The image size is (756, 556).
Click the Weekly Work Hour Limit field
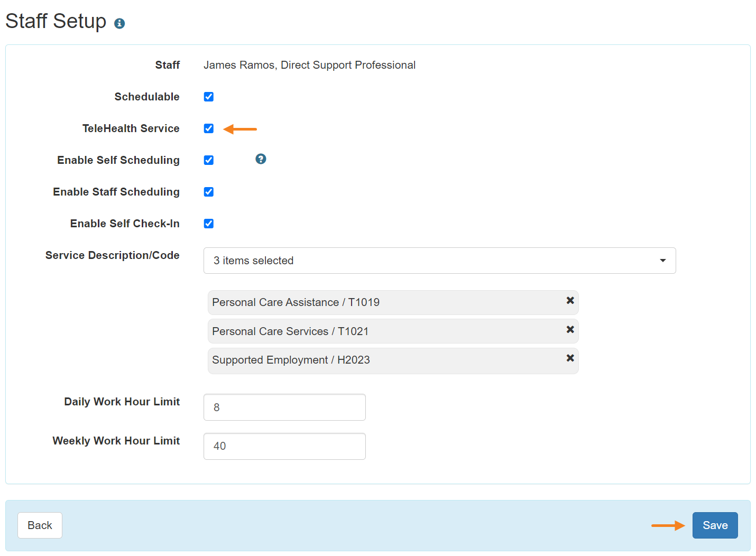point(284,446)
